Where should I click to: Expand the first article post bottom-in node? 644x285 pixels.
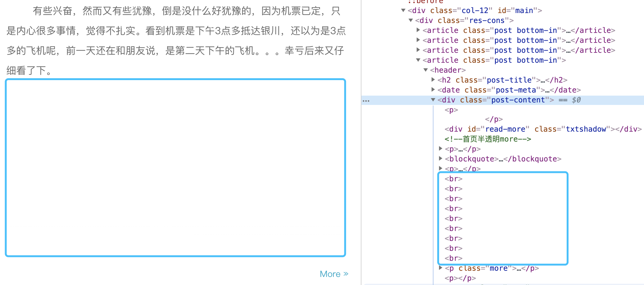point(418,30)
